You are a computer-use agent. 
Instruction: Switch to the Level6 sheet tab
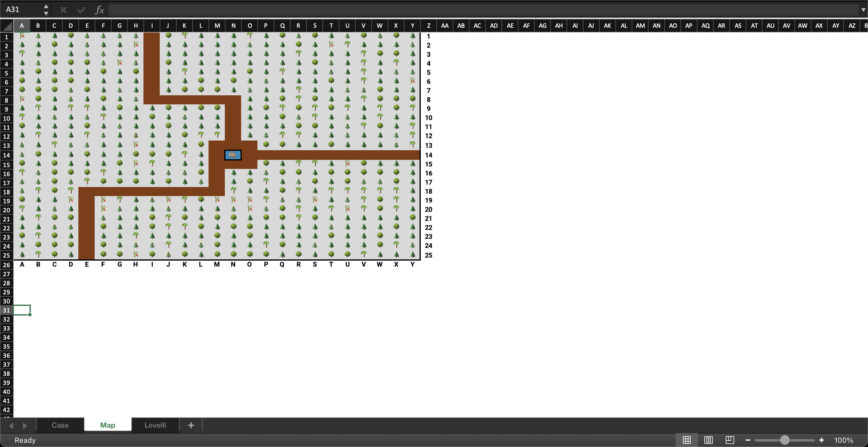pyautogui.click(x=155, y=425)
